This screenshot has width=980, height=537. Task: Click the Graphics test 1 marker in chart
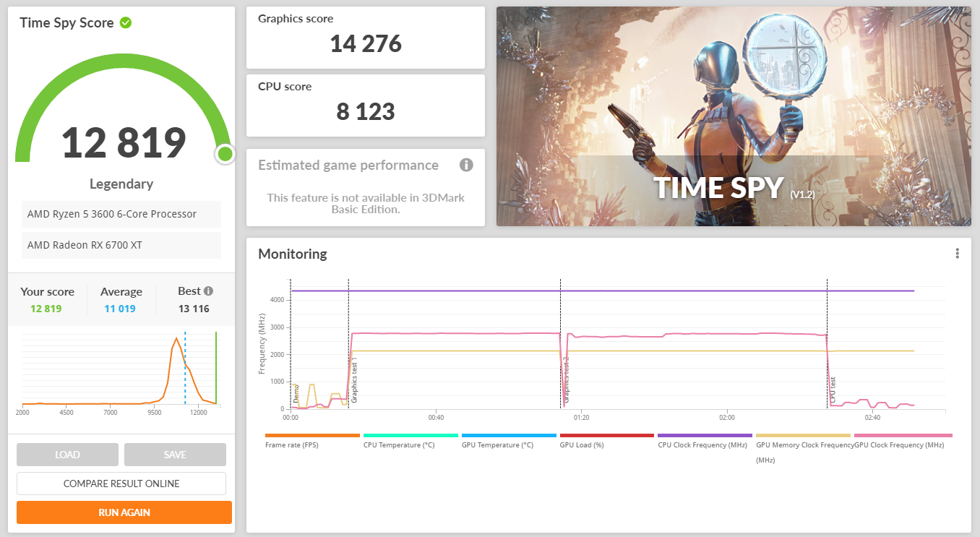[x=354, y=380]
